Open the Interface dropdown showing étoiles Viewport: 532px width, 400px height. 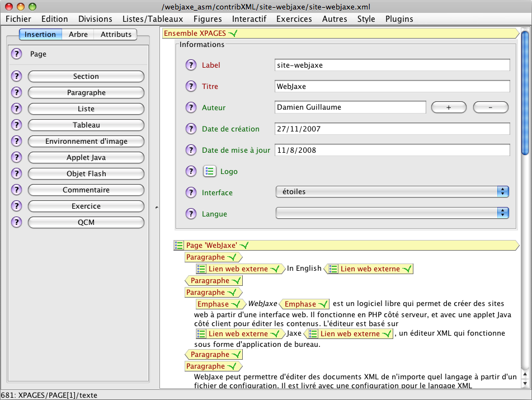[392, 192]
